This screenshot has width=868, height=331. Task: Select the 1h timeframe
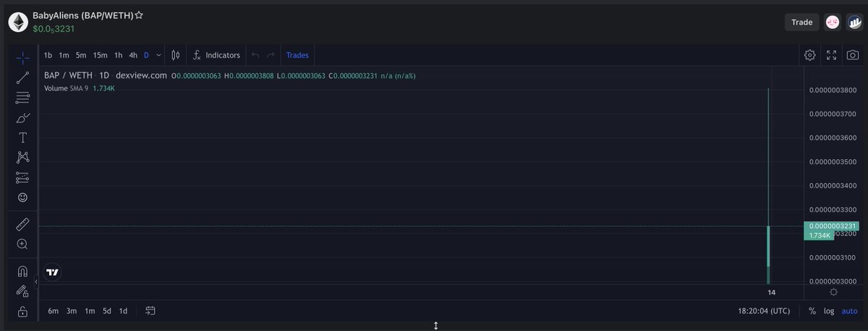[118, 55]
